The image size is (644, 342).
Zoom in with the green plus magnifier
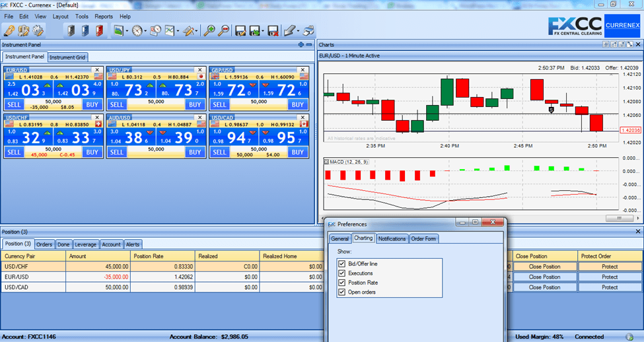(209, 30)
